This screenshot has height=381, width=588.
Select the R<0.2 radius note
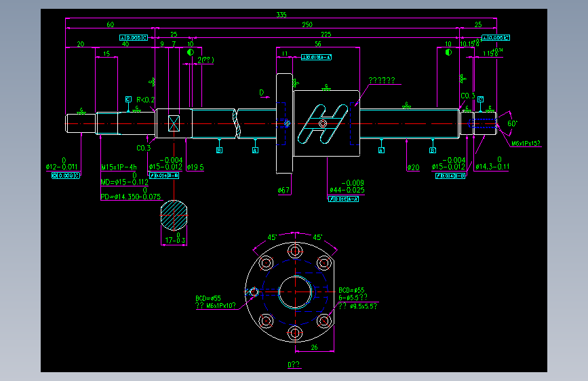click(x=145, y=100)
